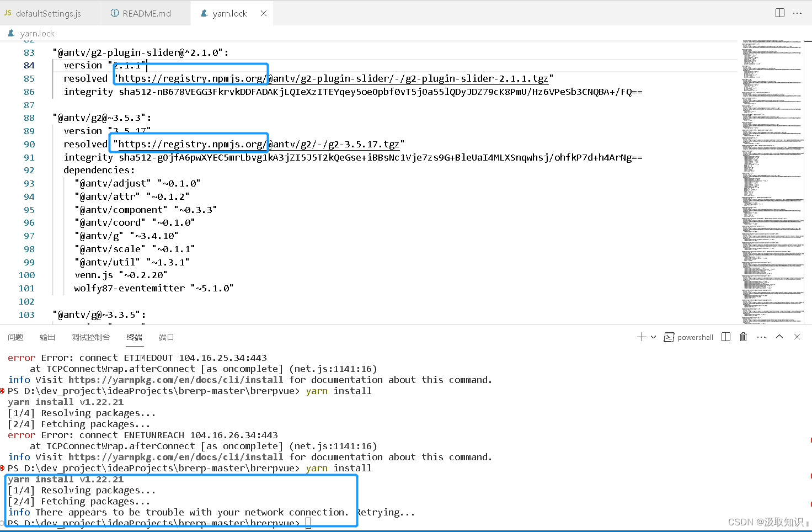This screenshot has height=532, width=812.
Task: Click the info icon on README.md tab
Action: 115,13
